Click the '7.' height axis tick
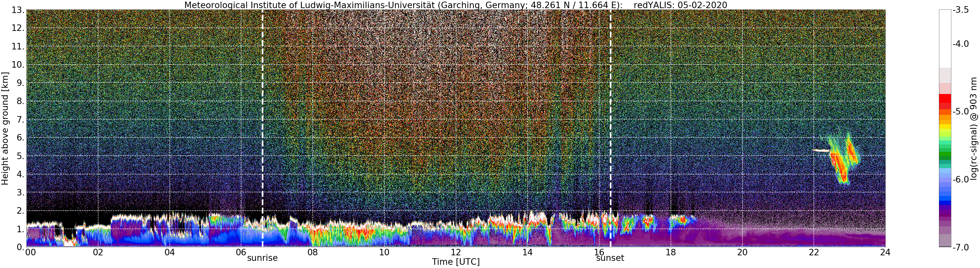The height and width of the screenshot is (268, 980). click(20, 119)
